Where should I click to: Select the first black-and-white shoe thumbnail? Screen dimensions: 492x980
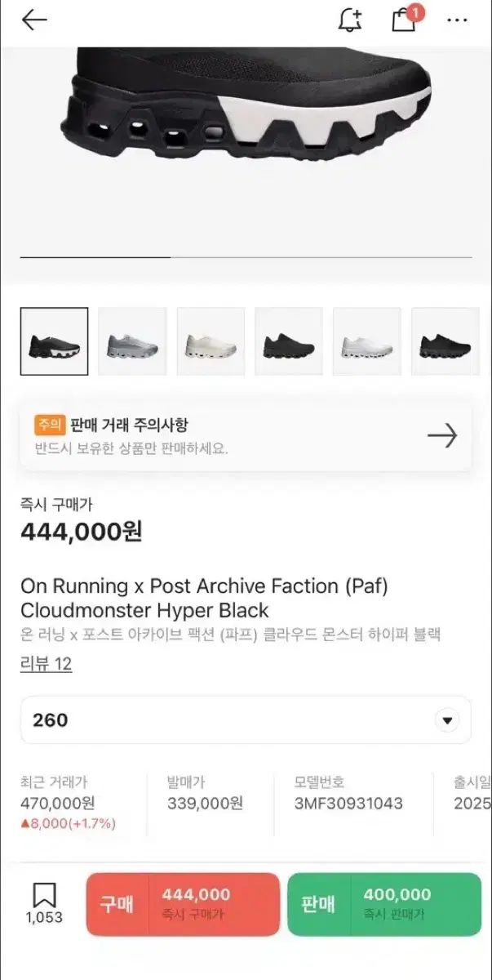click(54, 341)
